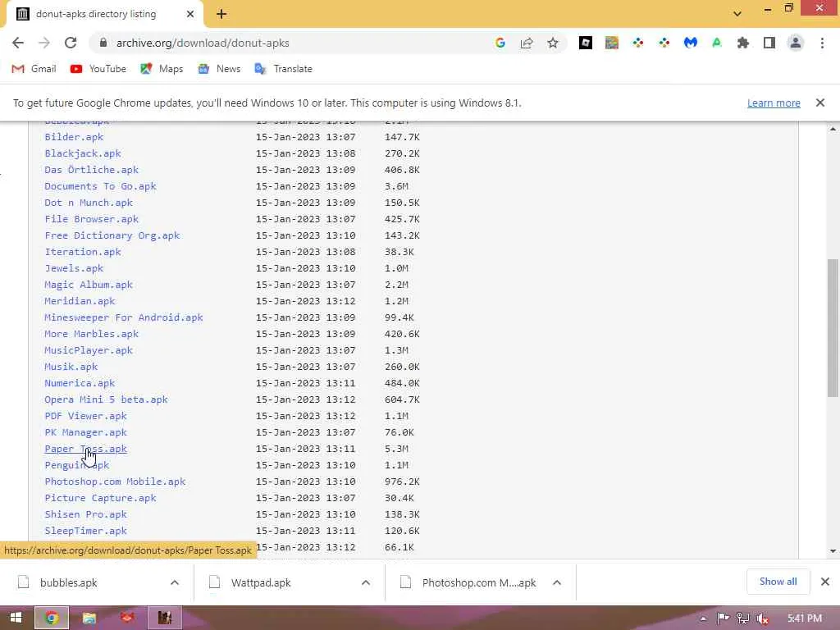Expand options for Photoshop.com download item
The height and width of the screenshot is (630, 840).
(557, 582)
